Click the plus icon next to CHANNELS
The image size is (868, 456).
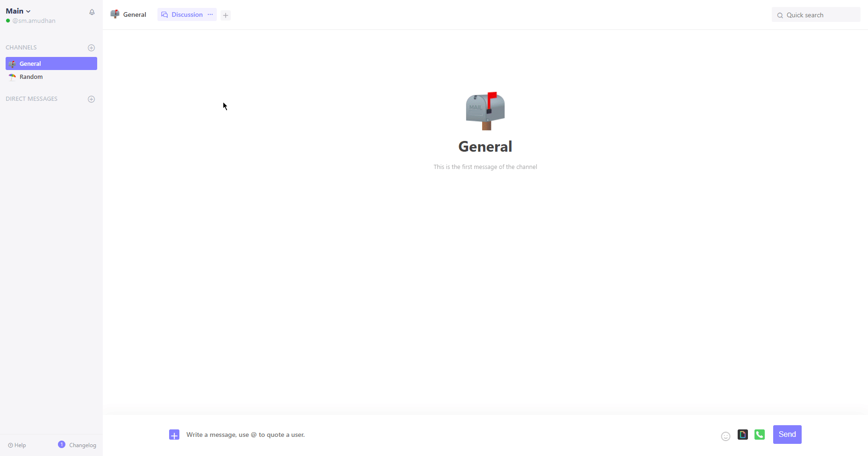91,48
